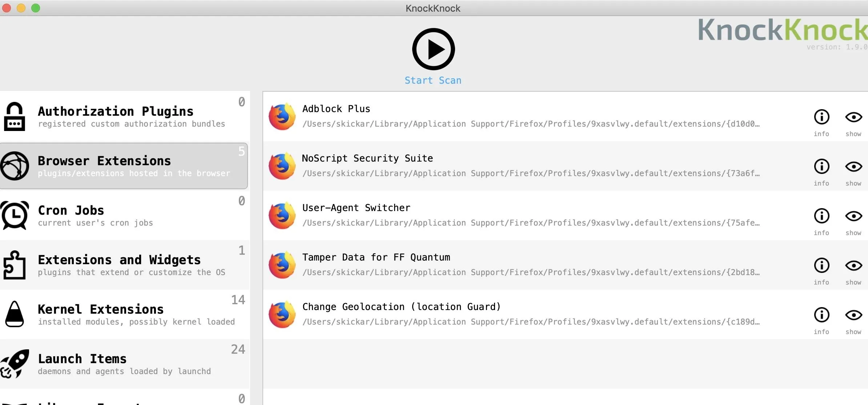Click the show eye for Change Geolocation
This screenshot has height=405, width=868.
coord(853,315)
